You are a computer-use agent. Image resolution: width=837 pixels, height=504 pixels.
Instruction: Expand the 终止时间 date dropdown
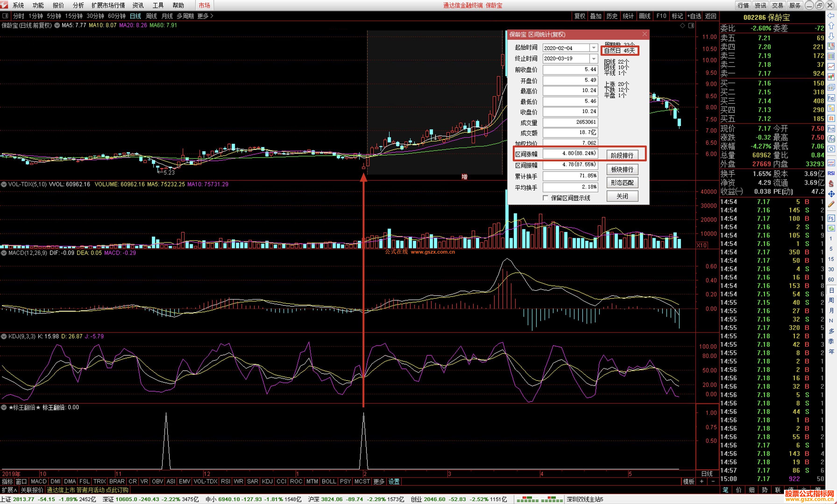[x=593, y=58]
